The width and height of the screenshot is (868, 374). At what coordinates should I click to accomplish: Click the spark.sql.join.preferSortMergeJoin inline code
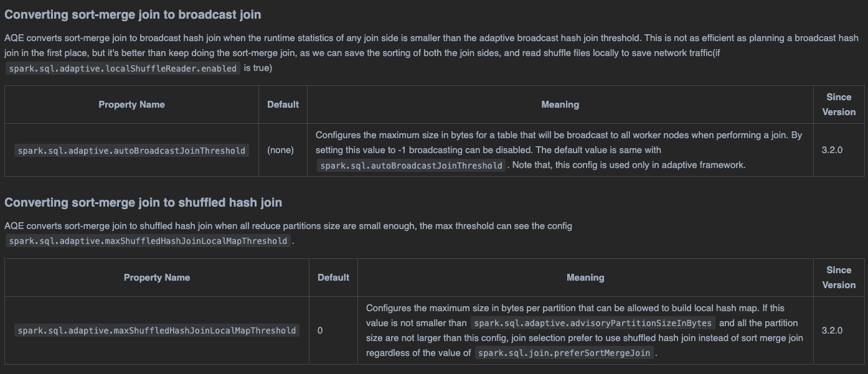pyautogui.click(x=565, y=353)
